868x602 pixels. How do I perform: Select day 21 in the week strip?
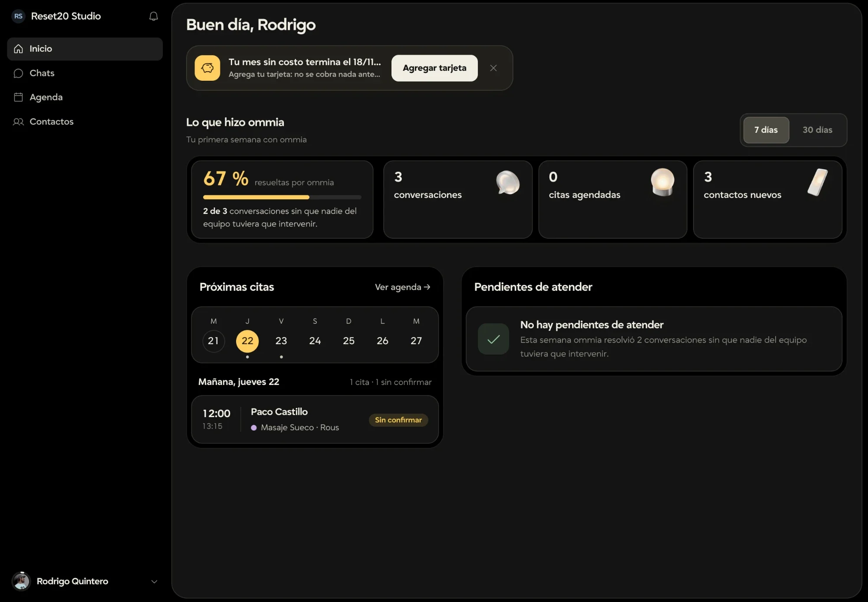(x=214, y=341)
